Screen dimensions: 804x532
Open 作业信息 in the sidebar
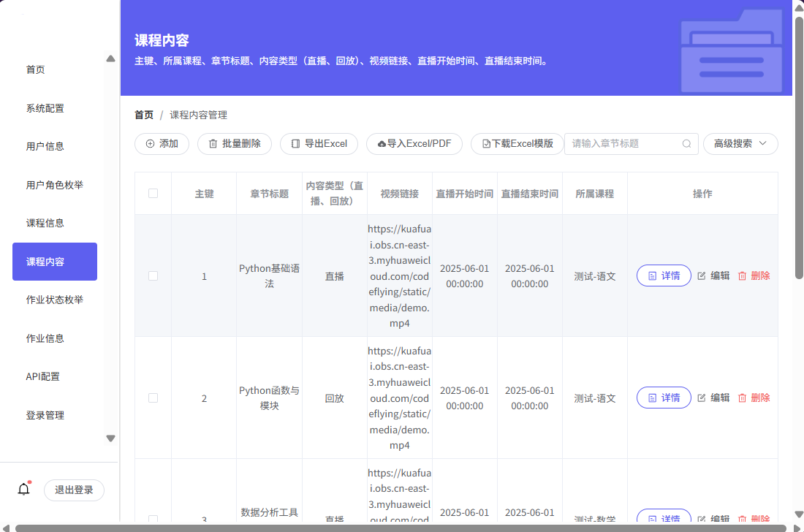tap(45, 338)
